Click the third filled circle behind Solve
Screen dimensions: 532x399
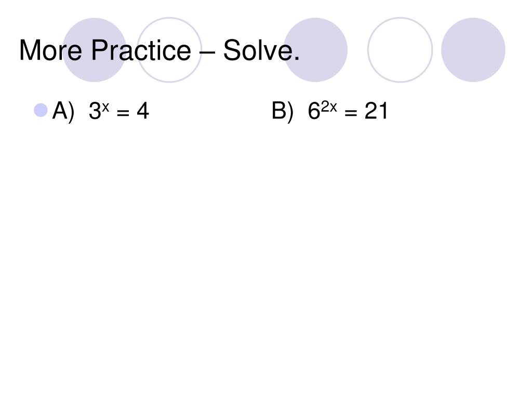(315, 50)
